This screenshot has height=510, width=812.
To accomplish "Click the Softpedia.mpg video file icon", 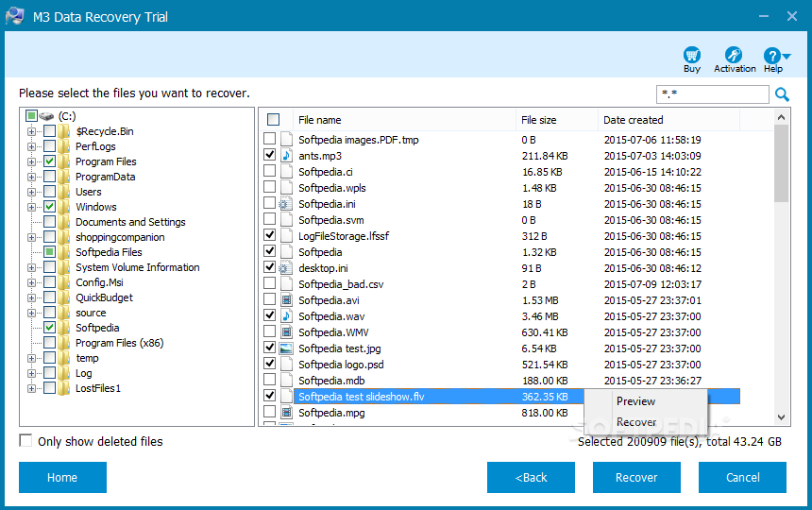I will (x=286, y=413).
